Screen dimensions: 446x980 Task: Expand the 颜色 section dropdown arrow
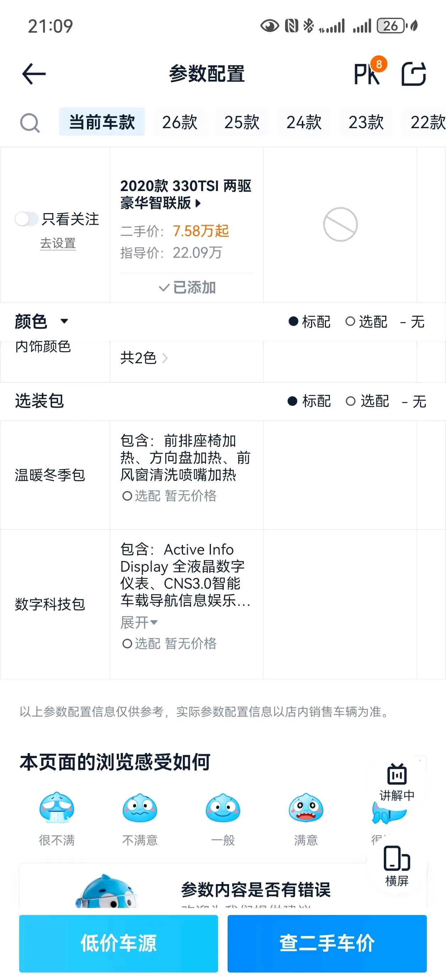pyautogui.click(x=64, y=321)
